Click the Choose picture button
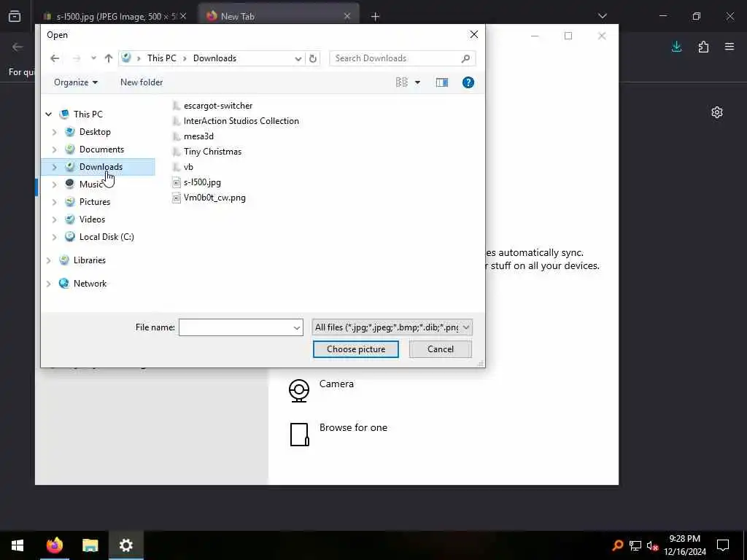Image resolution: width=747 pixels, height=560 pixels. 356,349
